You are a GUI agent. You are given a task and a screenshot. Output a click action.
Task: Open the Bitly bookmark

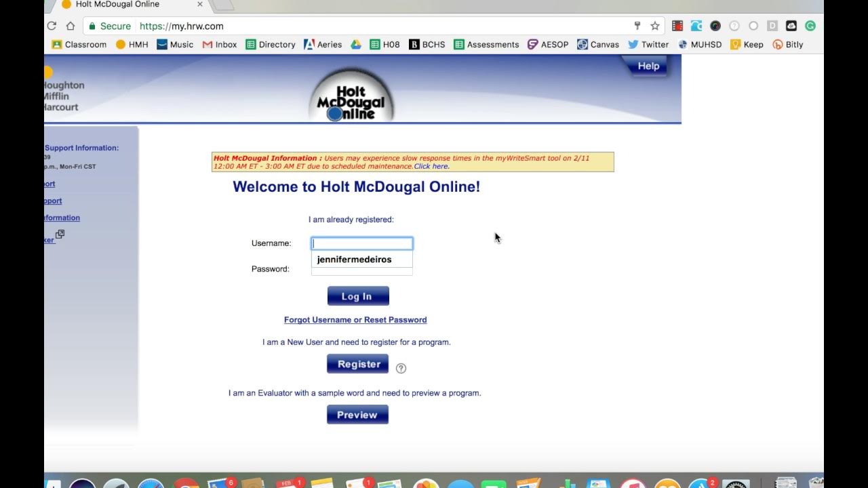click(x=788, y=44)
